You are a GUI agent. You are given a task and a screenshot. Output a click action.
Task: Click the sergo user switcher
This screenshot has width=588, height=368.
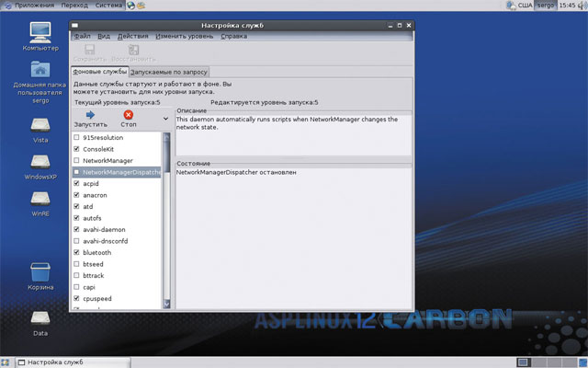click(x=545, y=6)
